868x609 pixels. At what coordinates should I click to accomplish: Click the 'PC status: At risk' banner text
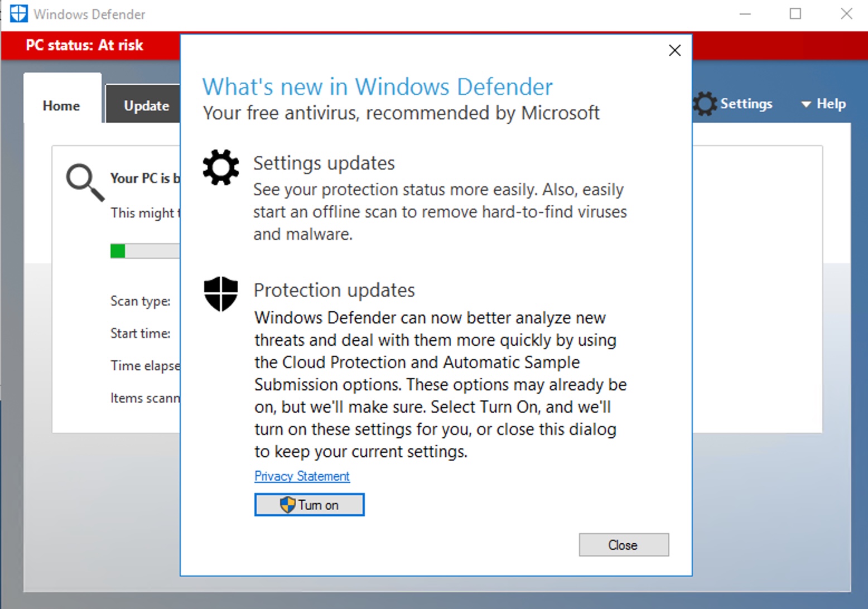coord(84,45)
